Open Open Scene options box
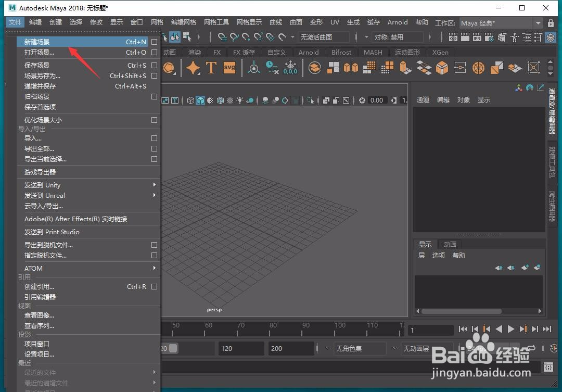The width and height of the screenshot is (562, 392). click(154, 53)
